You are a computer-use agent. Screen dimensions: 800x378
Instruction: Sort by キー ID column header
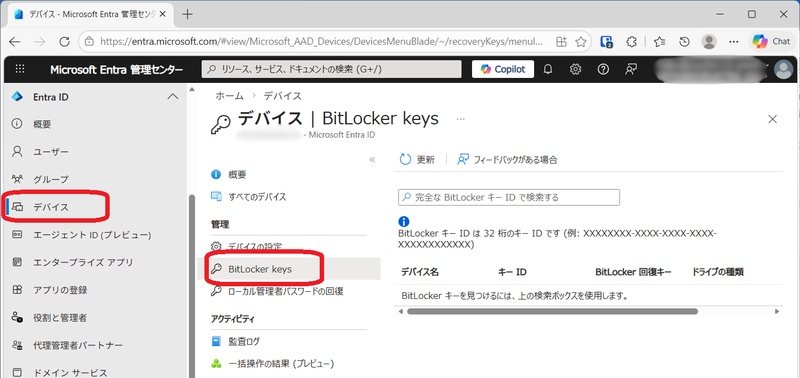512,272
